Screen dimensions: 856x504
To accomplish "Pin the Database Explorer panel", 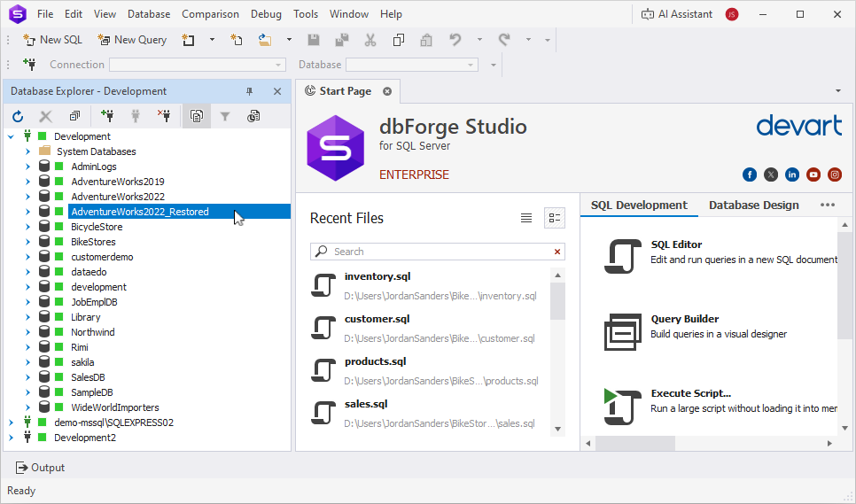I will [x=250, y=91].
